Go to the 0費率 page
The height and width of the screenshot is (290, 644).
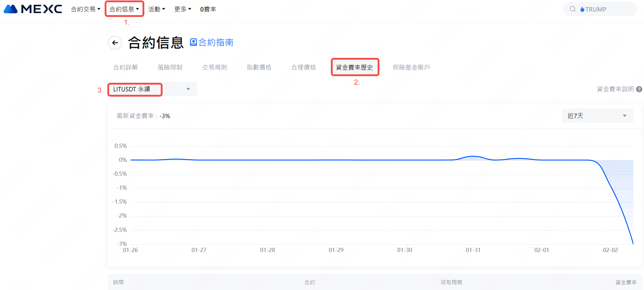tap(208, 9)
